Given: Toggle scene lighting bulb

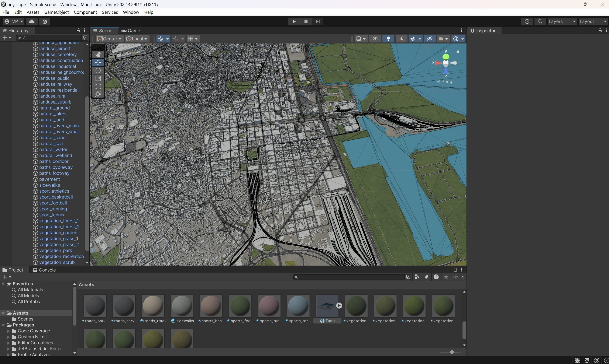Looking at the screenshot, I should [x=388, y=39].
